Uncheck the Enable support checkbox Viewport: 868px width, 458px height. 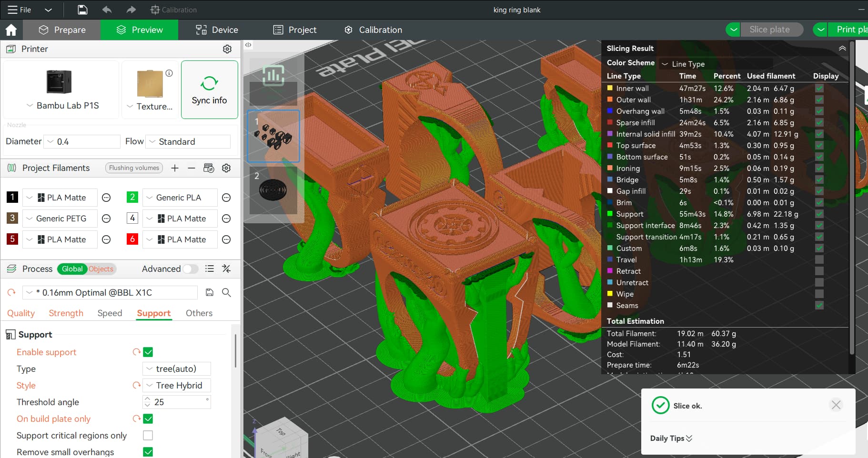(148, 352)
